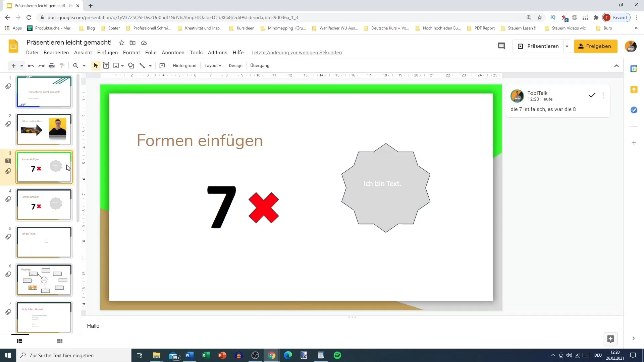The height and width of the screenshot is (362, 644).
Task: Select the line tool
Action: coord(142,66)
